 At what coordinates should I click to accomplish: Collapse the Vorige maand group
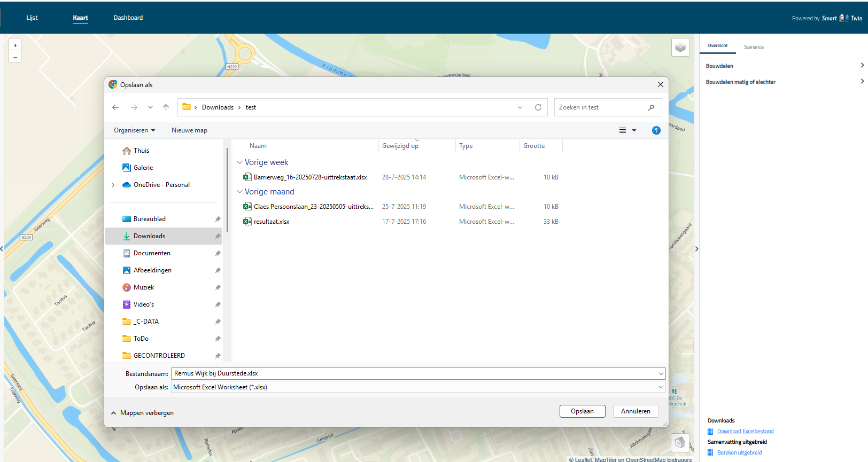point(239,192)
